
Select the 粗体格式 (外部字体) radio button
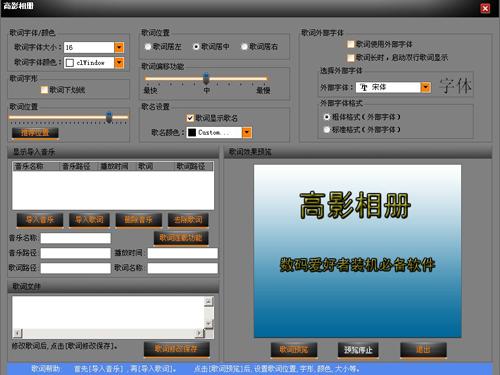tap(327, 117)
